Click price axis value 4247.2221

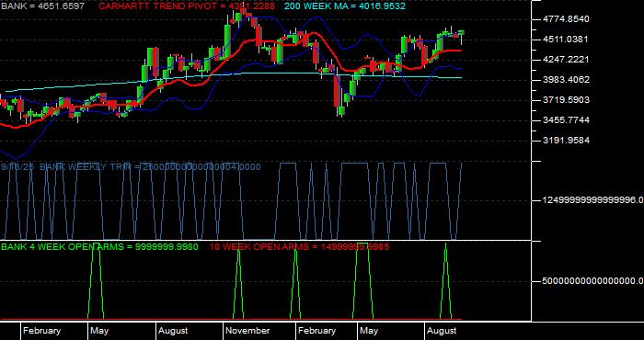[x=566, y=60]
